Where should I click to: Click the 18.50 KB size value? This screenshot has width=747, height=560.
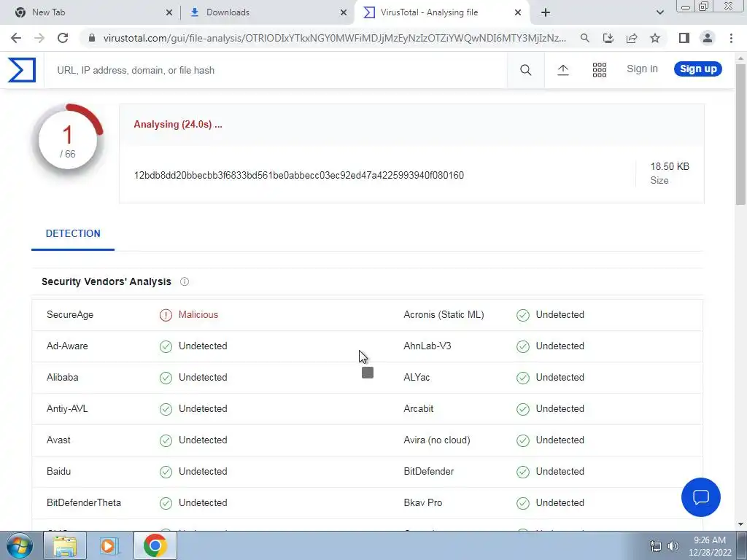(670, 167)
